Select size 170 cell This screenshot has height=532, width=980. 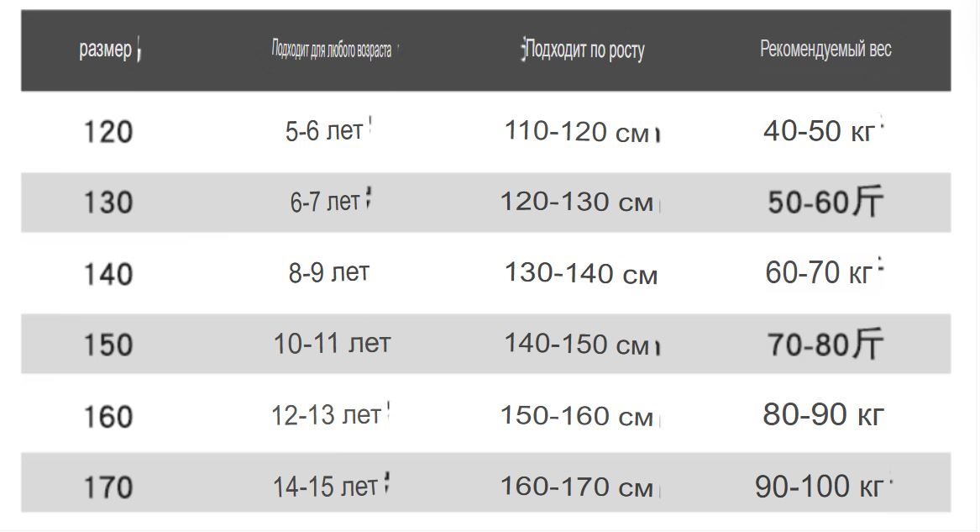click(x=108, y=487)
